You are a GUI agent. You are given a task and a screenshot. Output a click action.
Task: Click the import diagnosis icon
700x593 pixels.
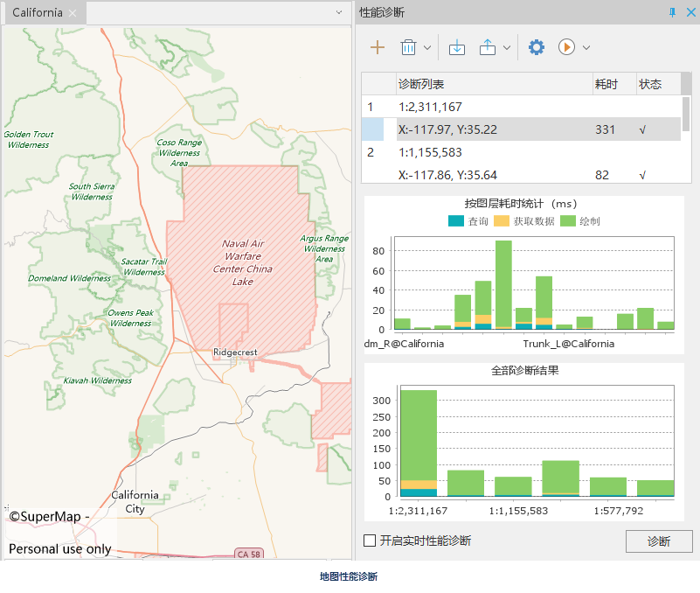click(x=456, y=47)
